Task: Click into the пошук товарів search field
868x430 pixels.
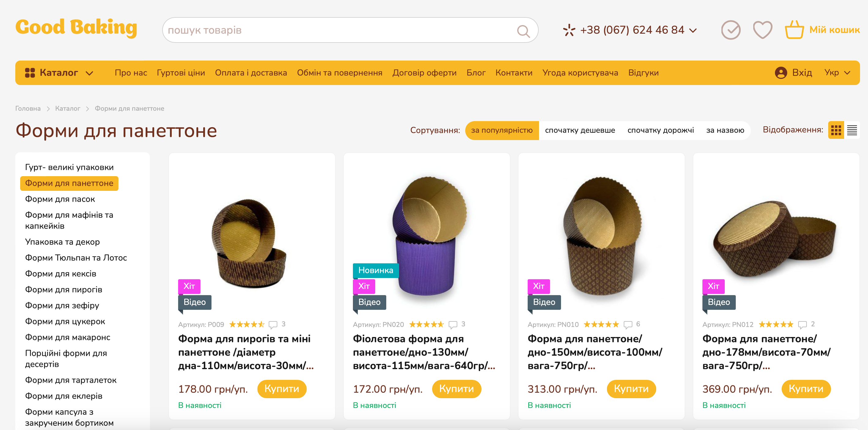Action: 337,30
